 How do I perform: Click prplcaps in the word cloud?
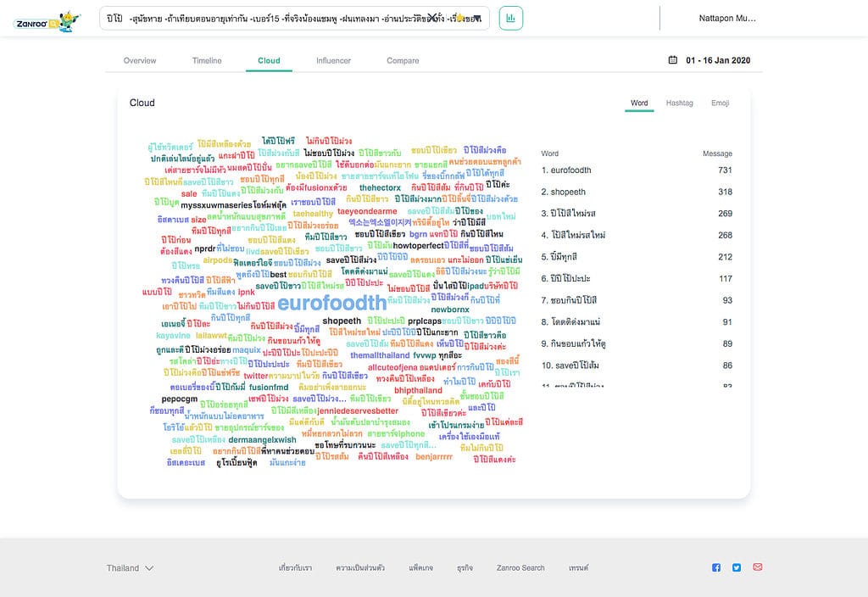(425, 321)
